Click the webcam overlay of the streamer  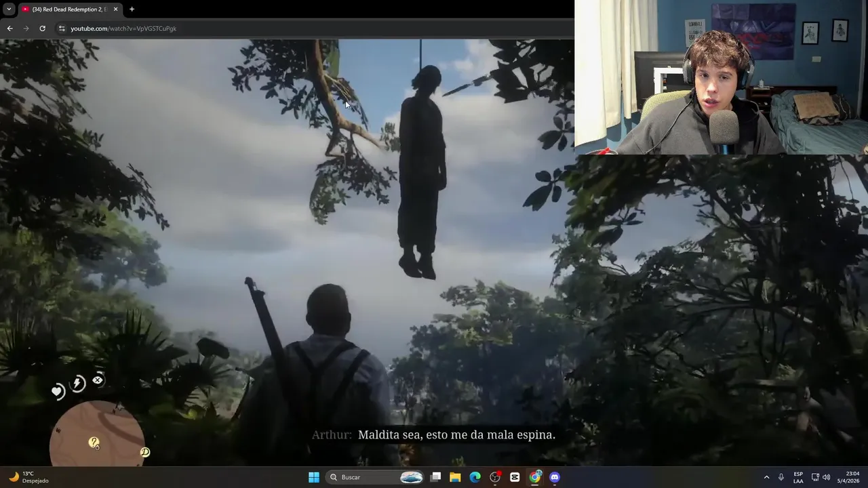coord(721,77)
